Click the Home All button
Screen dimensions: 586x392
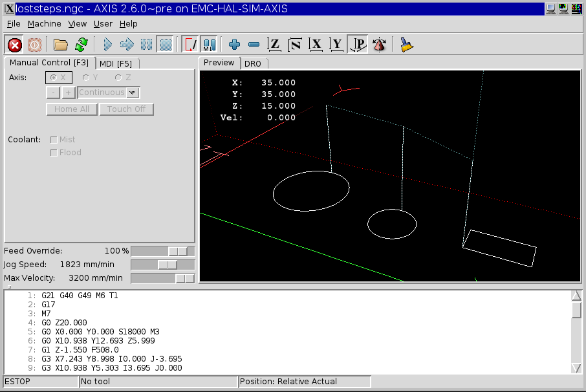tap(72, 109)
